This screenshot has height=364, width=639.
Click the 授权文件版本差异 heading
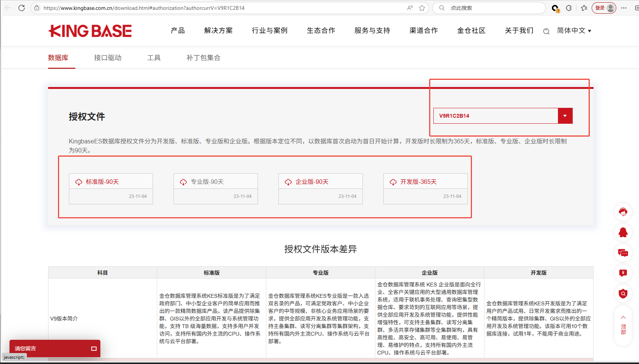click(320, 249)
